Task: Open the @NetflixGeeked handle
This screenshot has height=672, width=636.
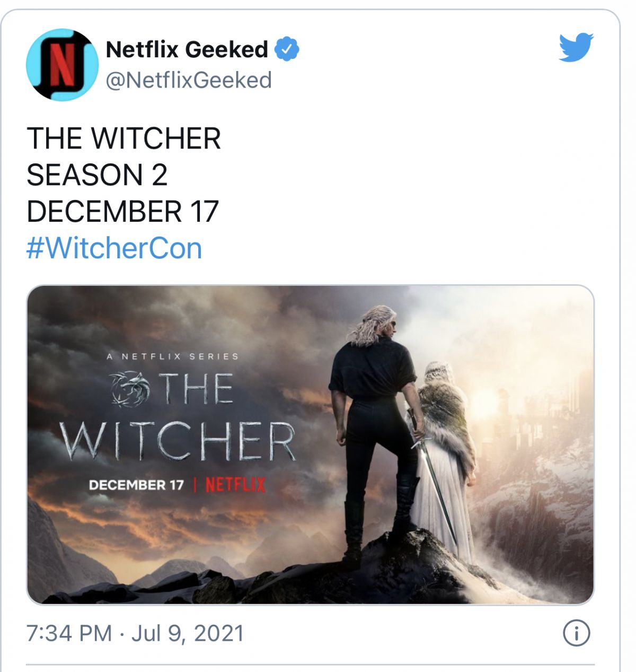Action: coord(189,80)
